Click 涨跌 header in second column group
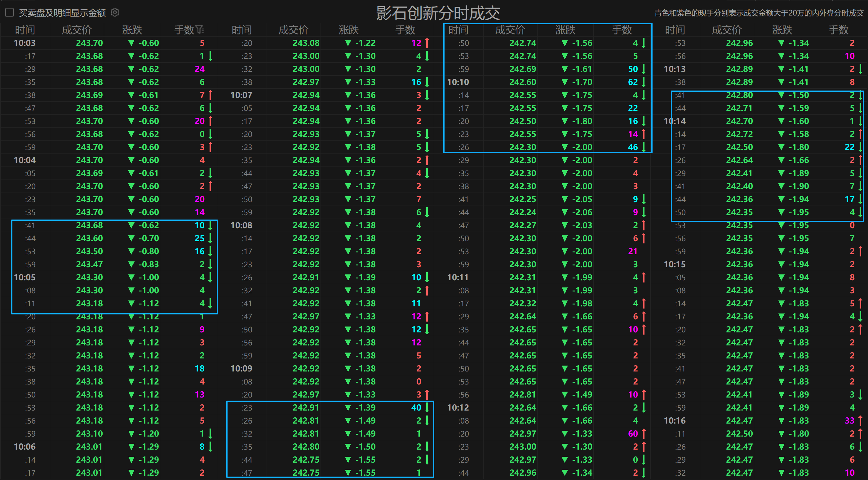 click(x=348, y=30)
